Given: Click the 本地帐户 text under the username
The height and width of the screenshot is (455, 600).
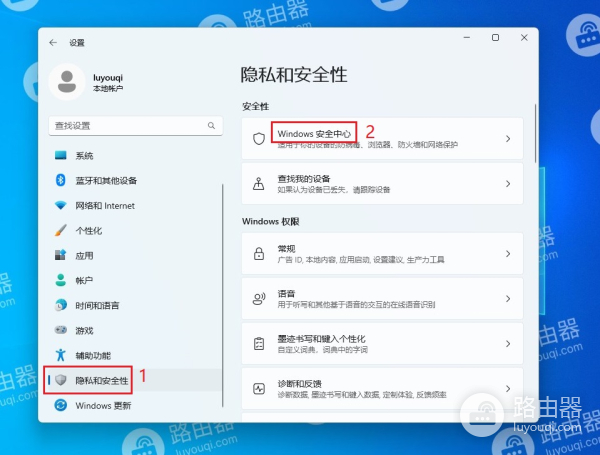Looking at the screenshot, I should 108,88.
